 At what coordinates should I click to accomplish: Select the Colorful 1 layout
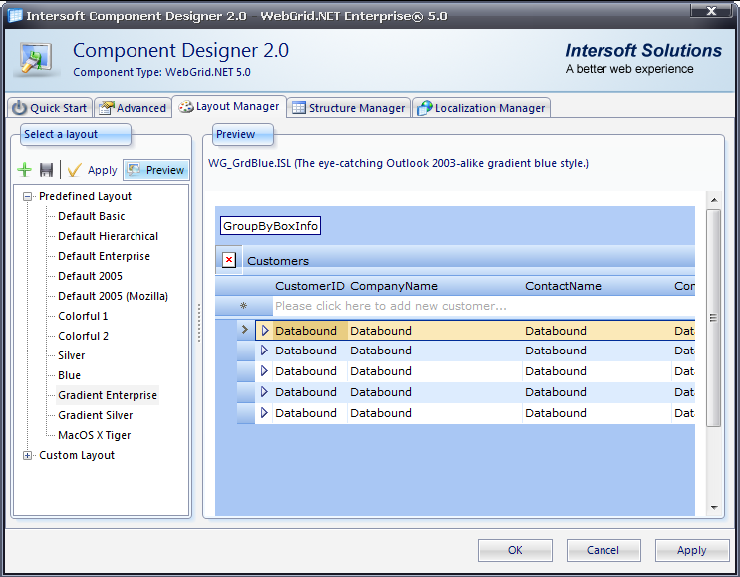(83, 316)
